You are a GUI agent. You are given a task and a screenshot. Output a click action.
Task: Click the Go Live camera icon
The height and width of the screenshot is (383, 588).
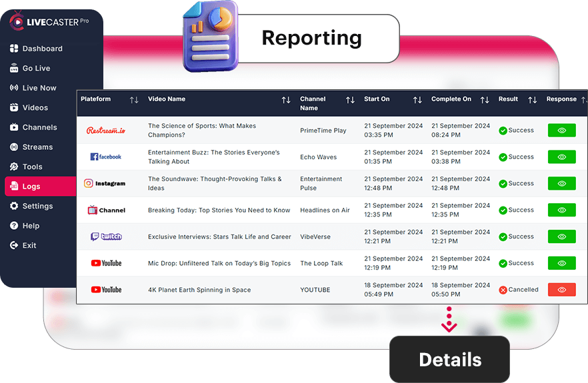(14, 68)
